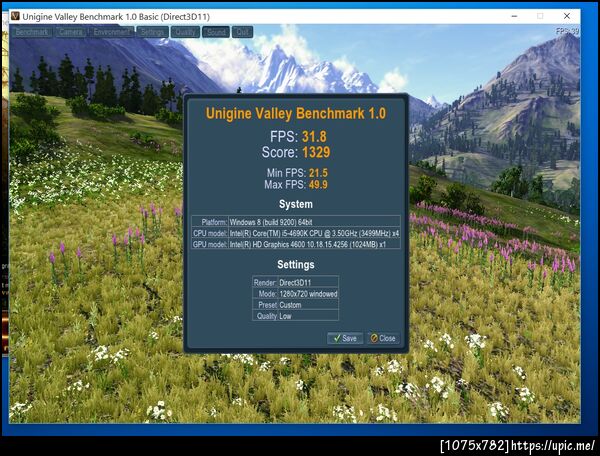The width and height of the screenshot is (600, 456).
Task: Maximize the Unigine Valley window
Action: (x=540, y=16)
